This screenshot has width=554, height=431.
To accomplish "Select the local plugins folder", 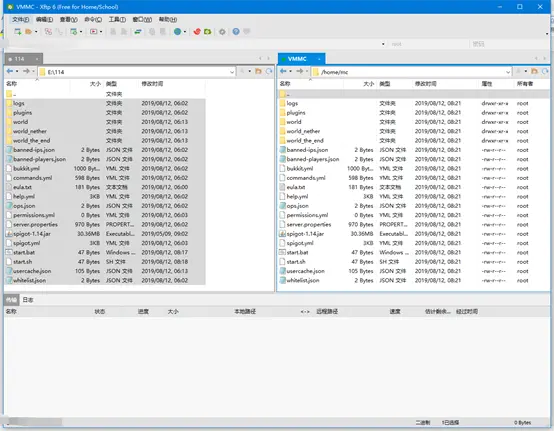I will click(x=105, y=113).
